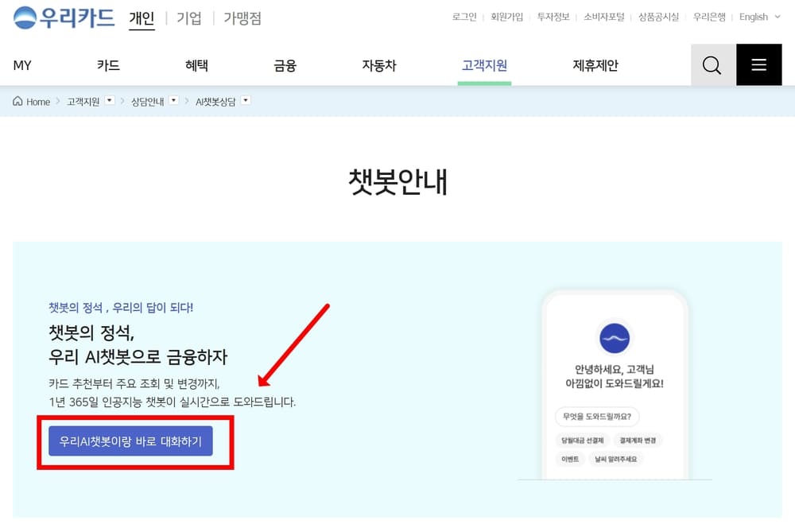Click the 회원가입 link
This screenshot has width=795, height=532.
[x=506, y=17]
